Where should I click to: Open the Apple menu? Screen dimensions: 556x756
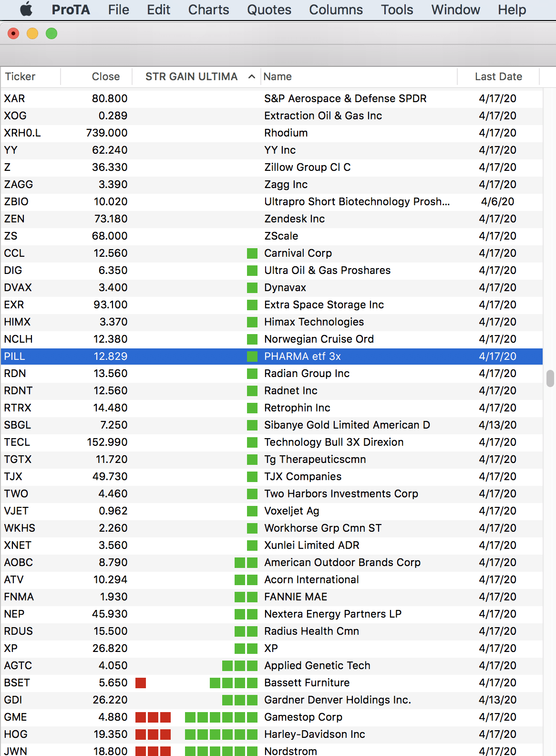[26, 10]
